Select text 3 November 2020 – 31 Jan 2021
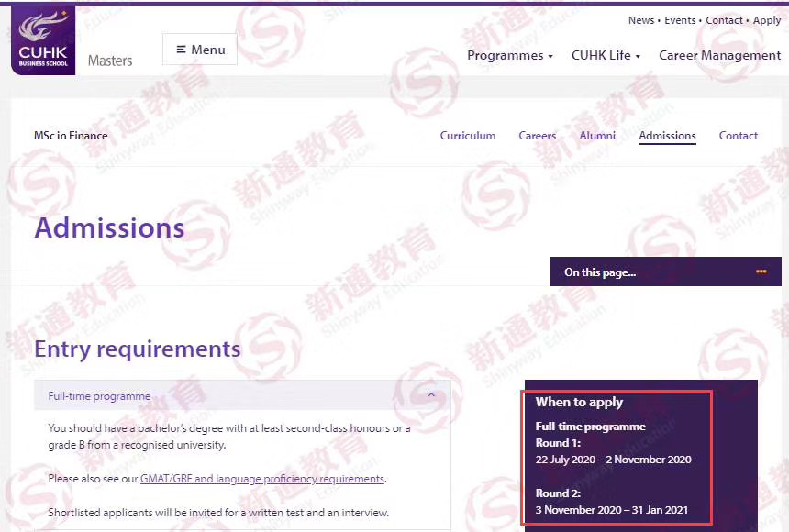The width and height of the screenshot is (789, 532). pyautogui.click(x=612, y=510)
